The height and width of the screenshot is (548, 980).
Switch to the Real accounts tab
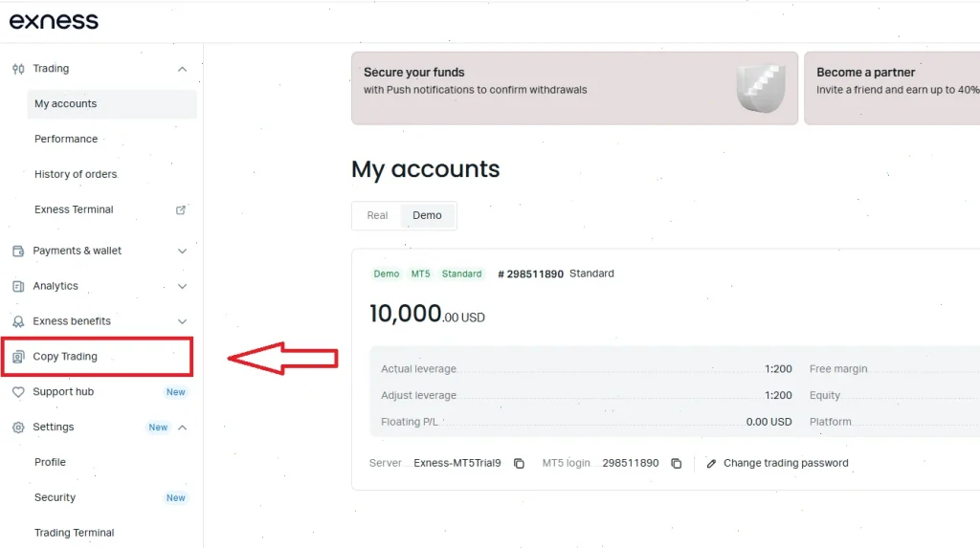point(377,215)
